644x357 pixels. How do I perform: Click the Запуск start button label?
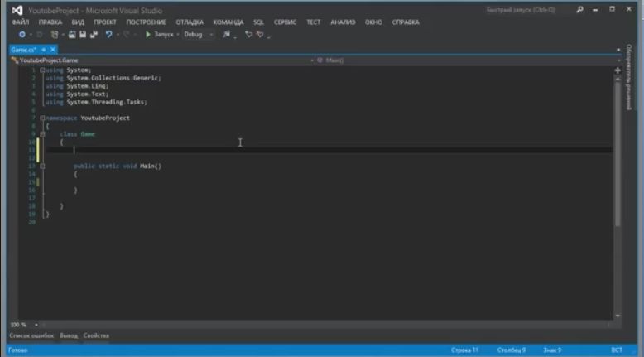coord(163,35)
